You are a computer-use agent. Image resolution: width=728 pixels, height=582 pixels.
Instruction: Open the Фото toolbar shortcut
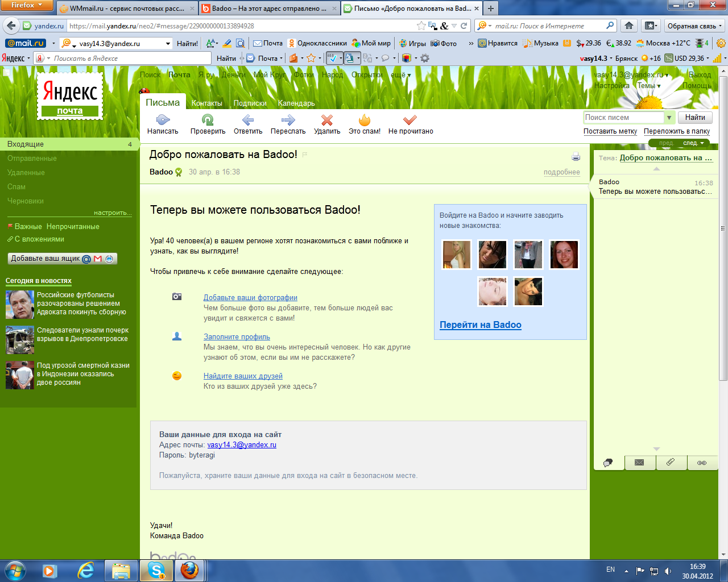(x=444, y=43)
